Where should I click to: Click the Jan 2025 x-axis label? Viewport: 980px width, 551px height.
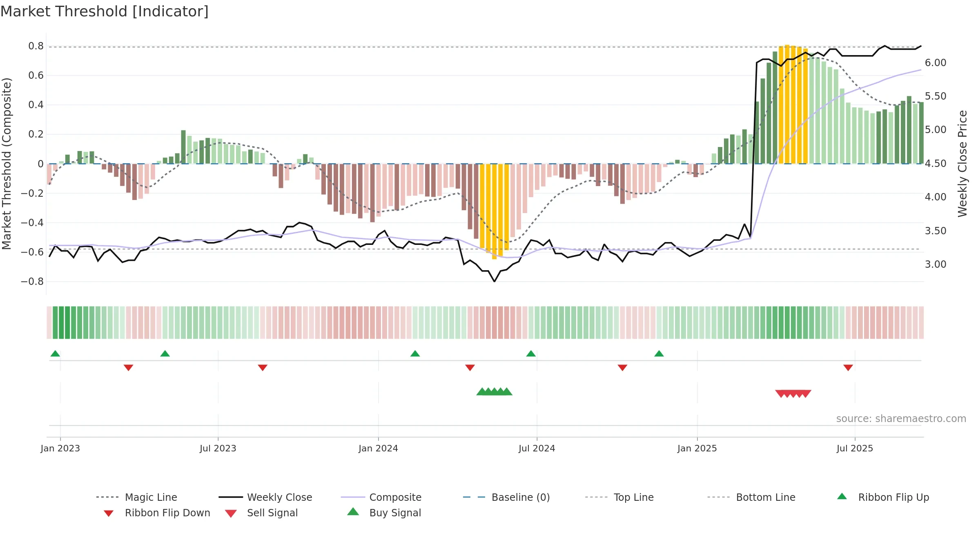[x=697, y=448]
